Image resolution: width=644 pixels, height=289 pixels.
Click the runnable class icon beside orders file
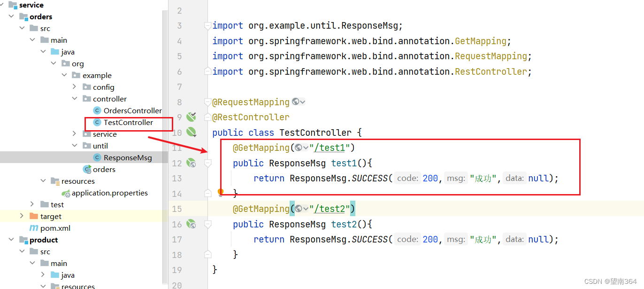click(87, 169)
